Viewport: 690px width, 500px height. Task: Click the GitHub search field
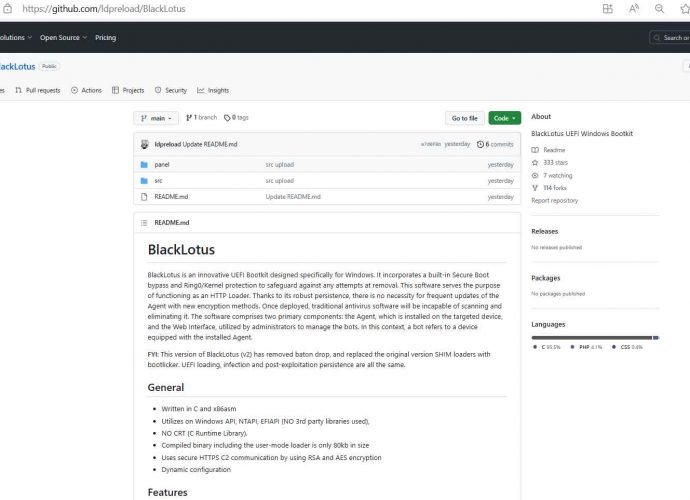click(x=670, y=38)
